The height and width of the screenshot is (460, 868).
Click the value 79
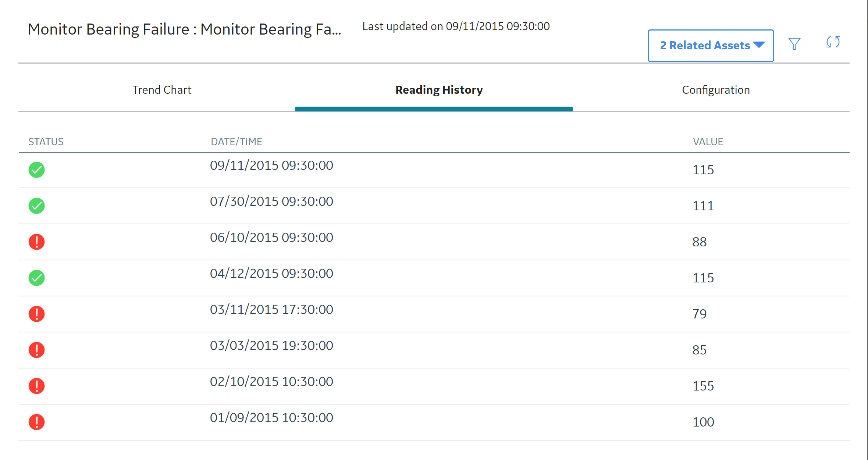tap(700, 314)
